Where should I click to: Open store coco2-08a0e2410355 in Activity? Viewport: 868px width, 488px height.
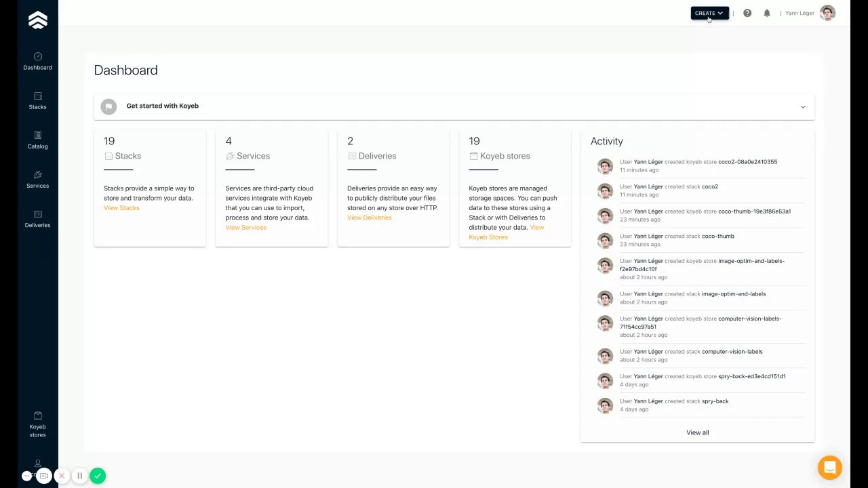tap(748, 162)
